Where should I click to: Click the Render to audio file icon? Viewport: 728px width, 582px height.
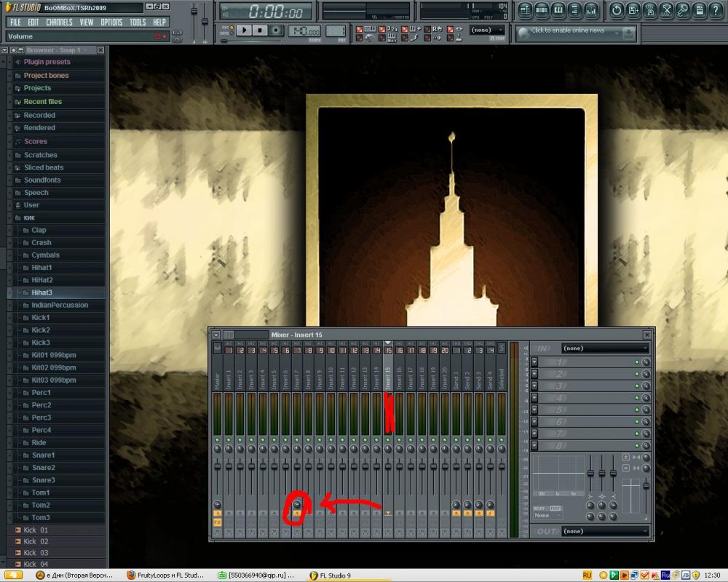point(650,10)
